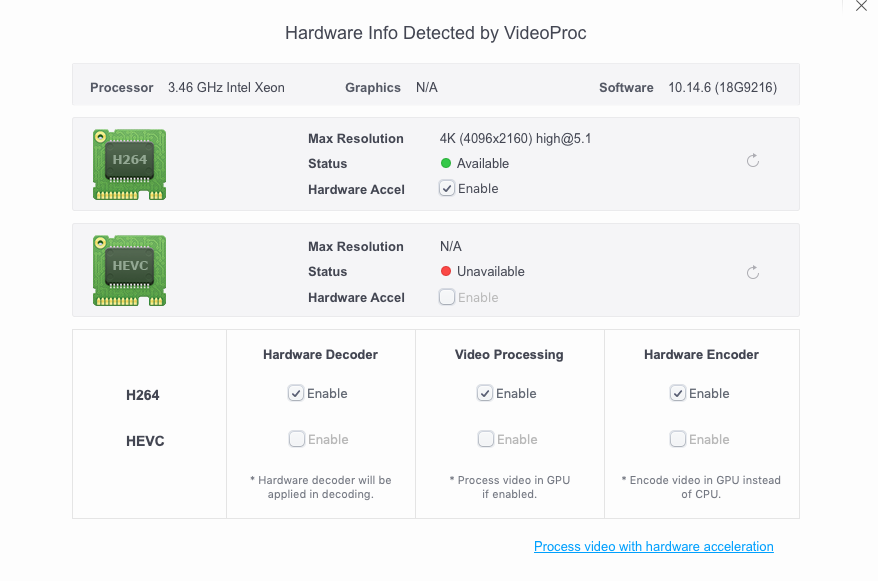Viewport: 878px width, 581px height.
Task: Click the 3.46 GHz Intel Xeon processor text
Action: tap(226, 87)
